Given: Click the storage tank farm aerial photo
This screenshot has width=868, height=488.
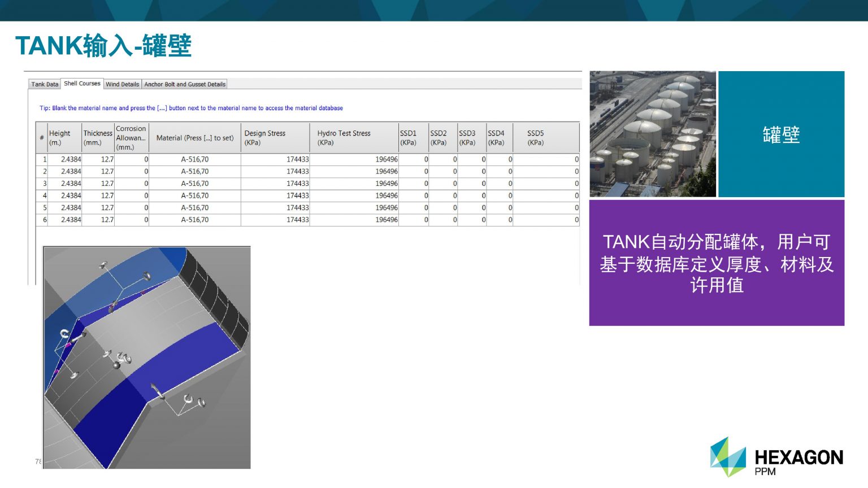Looking at the screenshot, I should coord(652,134).
